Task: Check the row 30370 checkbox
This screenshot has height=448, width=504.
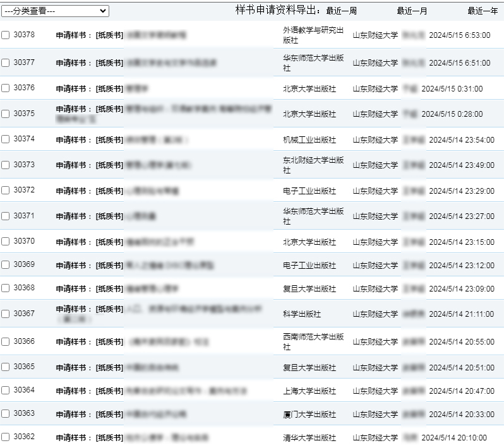Action: coord(6,242)
